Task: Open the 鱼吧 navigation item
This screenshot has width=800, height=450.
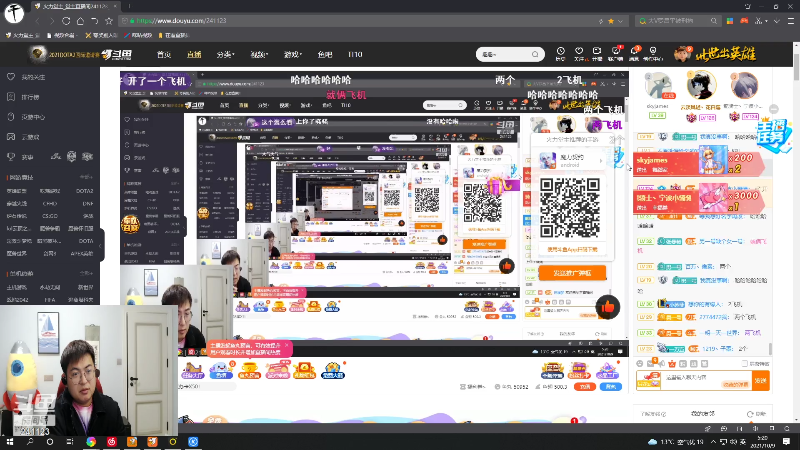Action: 324,54
